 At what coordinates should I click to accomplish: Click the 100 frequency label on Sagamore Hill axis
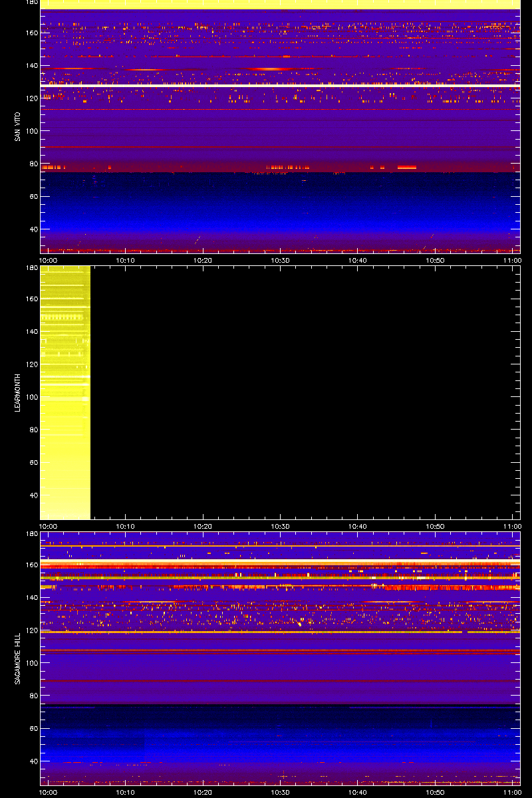tap(31, 663)
